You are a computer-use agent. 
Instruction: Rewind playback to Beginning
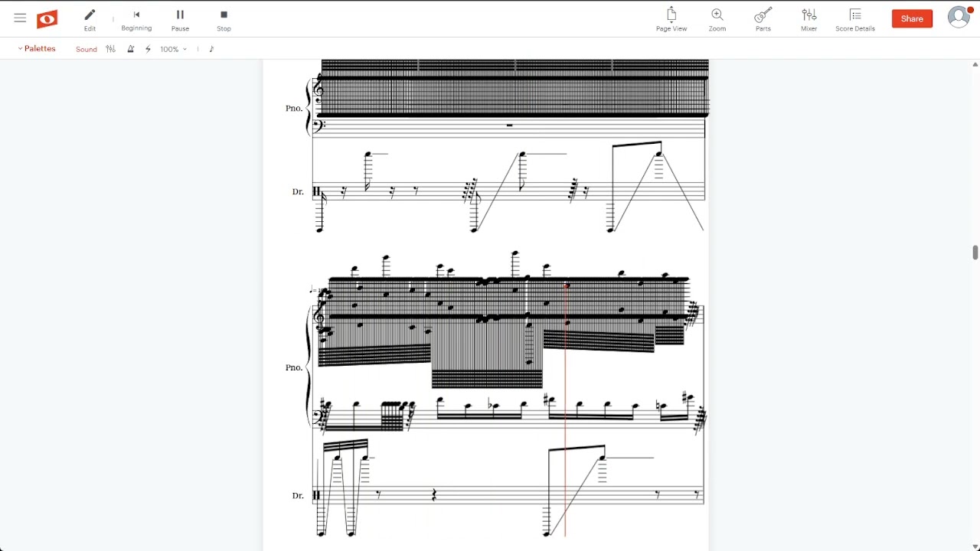pyautogui.click(x=136, y=20)
